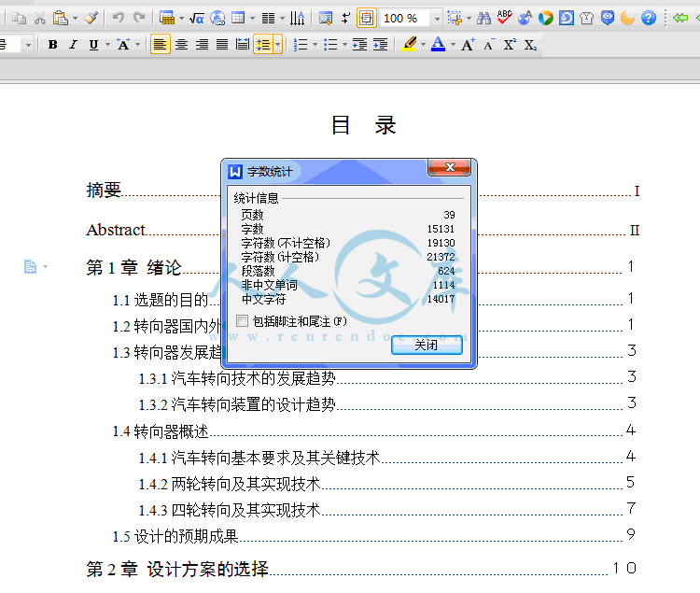Apply yellow highlight color

click(409, 44)
